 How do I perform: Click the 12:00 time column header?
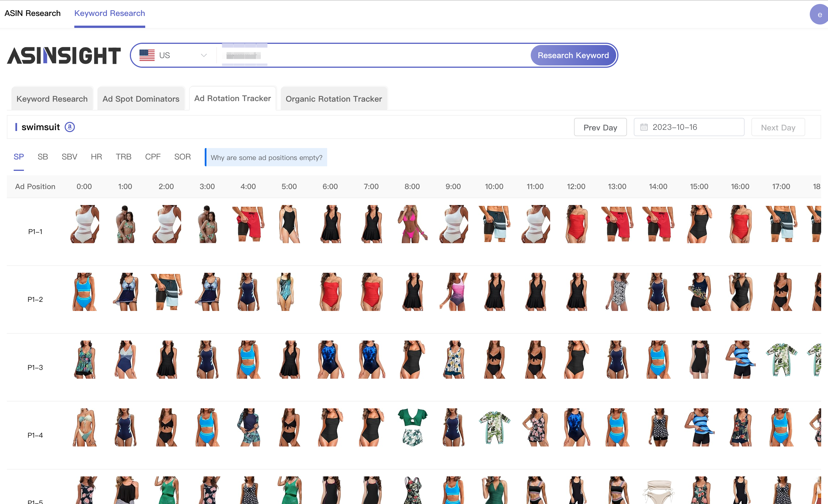[x=576, y=187]
